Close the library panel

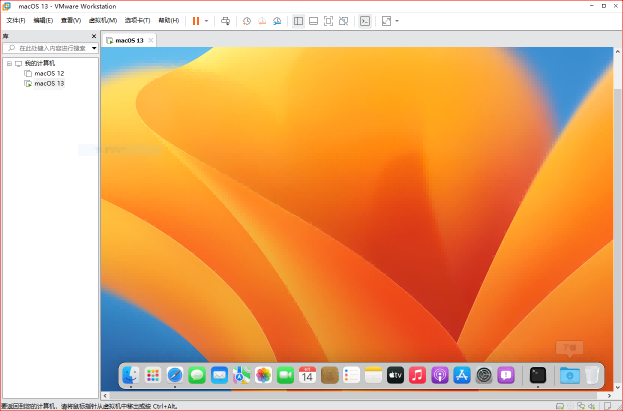[94, 36]
